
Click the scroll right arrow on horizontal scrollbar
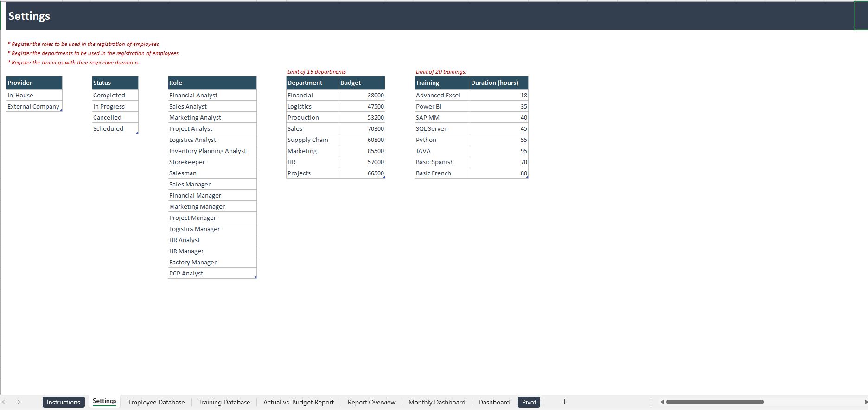[865, 402]
